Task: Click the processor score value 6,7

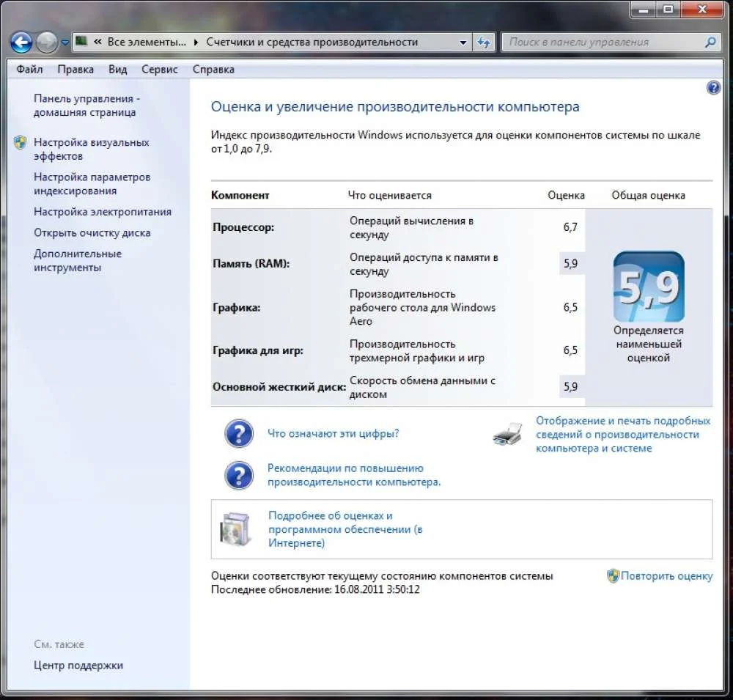Action: click(570, 227)
